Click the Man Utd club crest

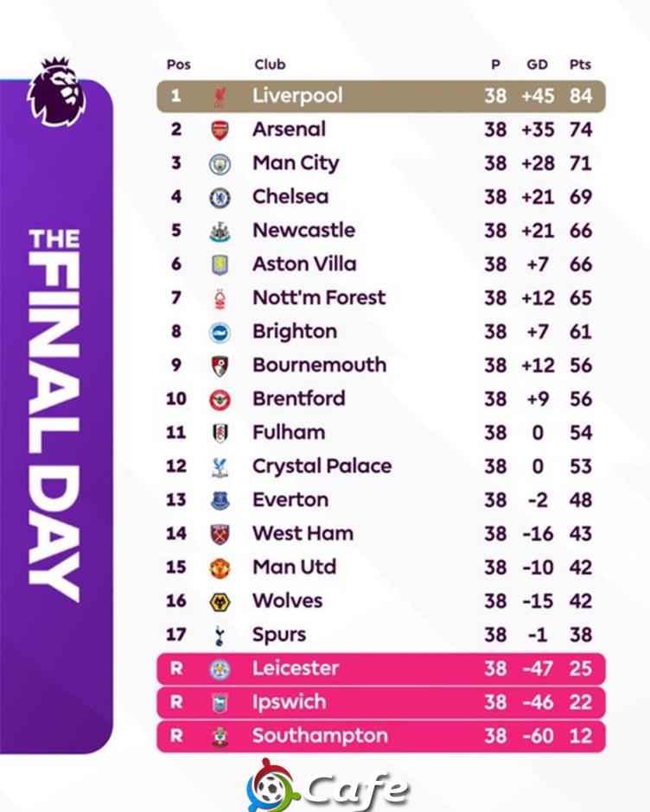click(x=220, y=568)
